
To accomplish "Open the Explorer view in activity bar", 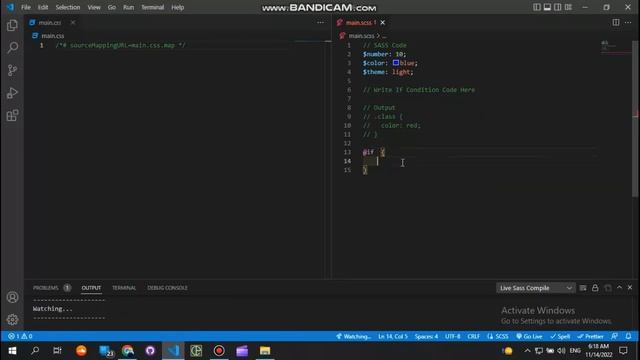I will 12,25.
